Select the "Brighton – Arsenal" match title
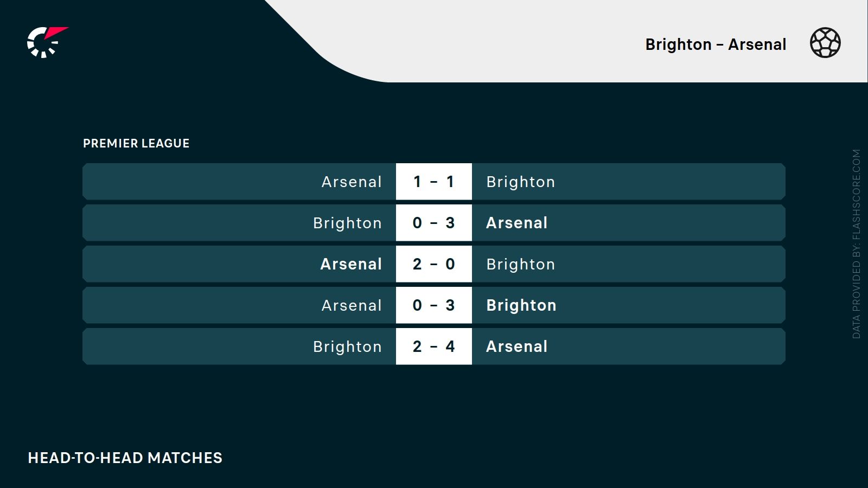868x488 pixels. click(x=715, y=44)
